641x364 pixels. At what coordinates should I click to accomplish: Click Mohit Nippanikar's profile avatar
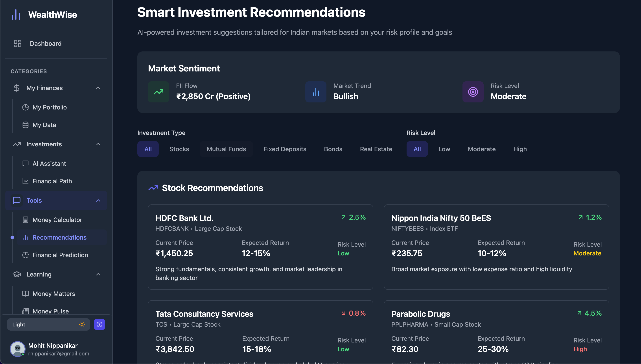[x=17, y=349]
